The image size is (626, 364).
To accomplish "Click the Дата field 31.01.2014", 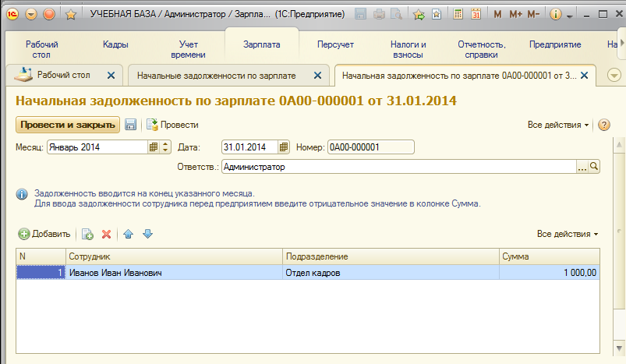I will [x=249, y=147].
